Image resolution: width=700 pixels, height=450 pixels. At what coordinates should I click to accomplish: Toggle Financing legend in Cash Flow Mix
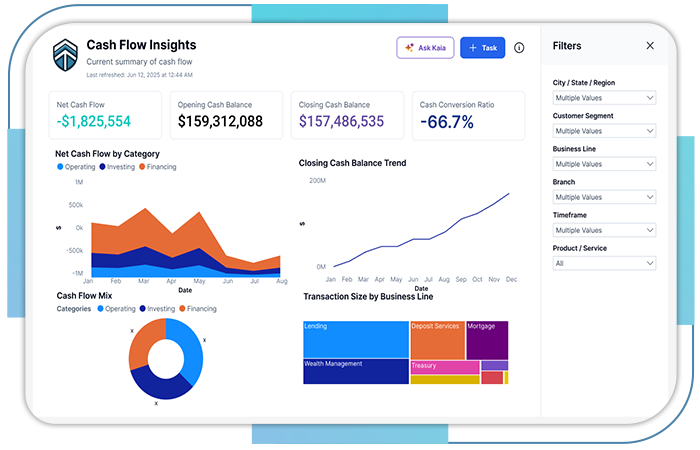198,308
